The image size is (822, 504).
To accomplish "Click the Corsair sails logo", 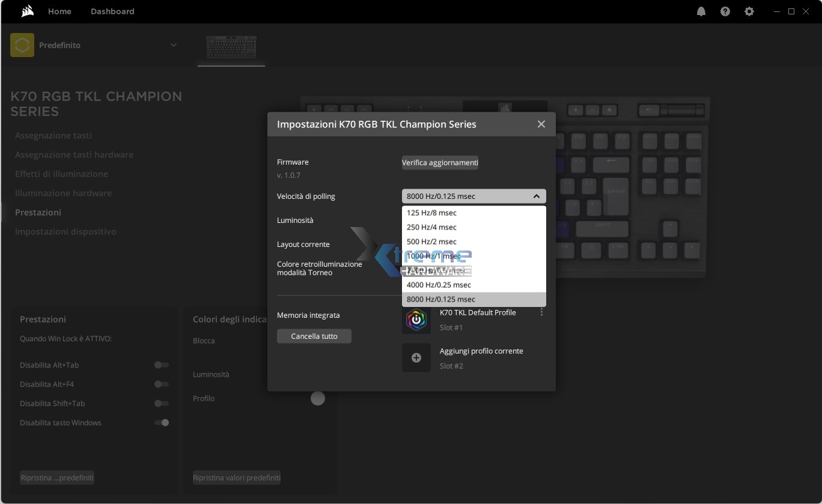I will point(27,11).
